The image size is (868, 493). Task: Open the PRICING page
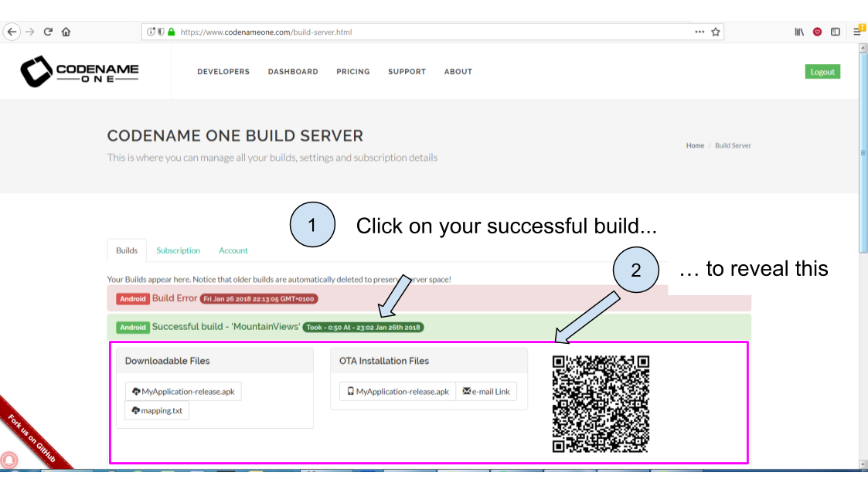[353, 72]
